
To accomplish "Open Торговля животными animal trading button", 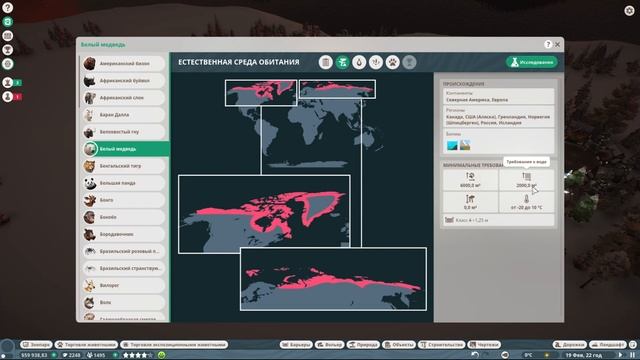I will pyautogui.click(x=87, y=345).
